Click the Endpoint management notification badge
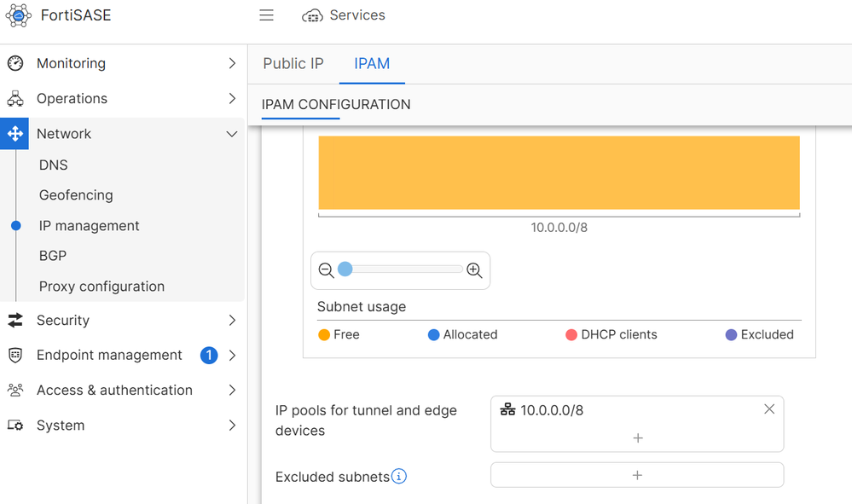This screenshot has height=504, width=852. click(209, 355)
